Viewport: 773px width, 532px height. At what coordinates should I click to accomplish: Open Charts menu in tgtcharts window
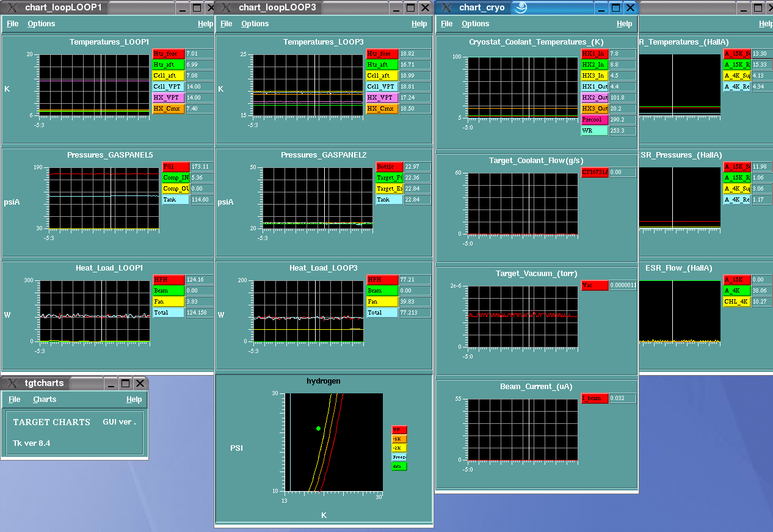click(45, 399)
